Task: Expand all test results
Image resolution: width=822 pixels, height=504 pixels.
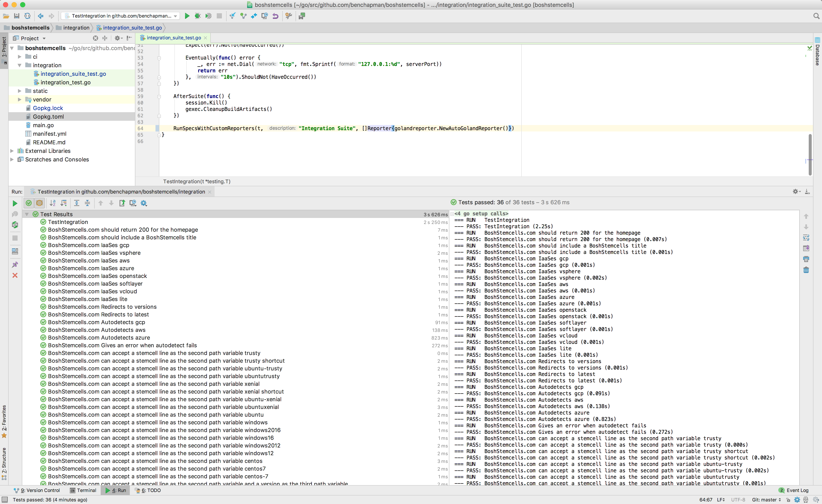Action: click(x=76, y=203)
